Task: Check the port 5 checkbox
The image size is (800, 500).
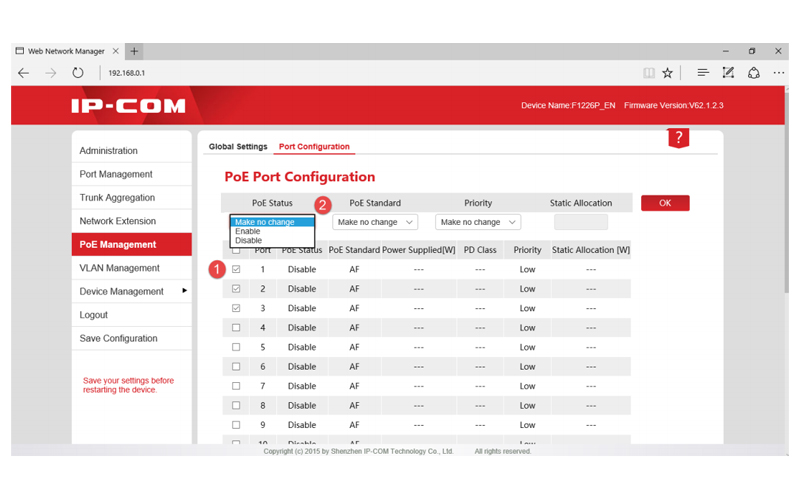Action: coord(236,346)
